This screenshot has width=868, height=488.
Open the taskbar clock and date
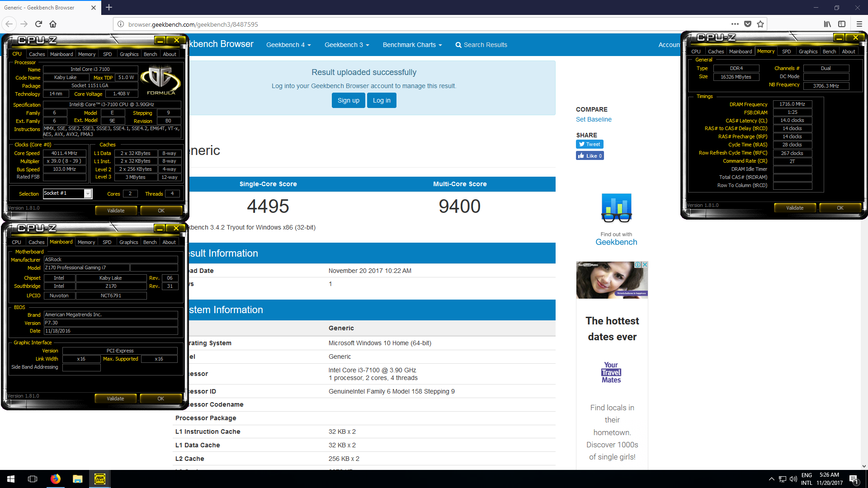coord(830,479)
